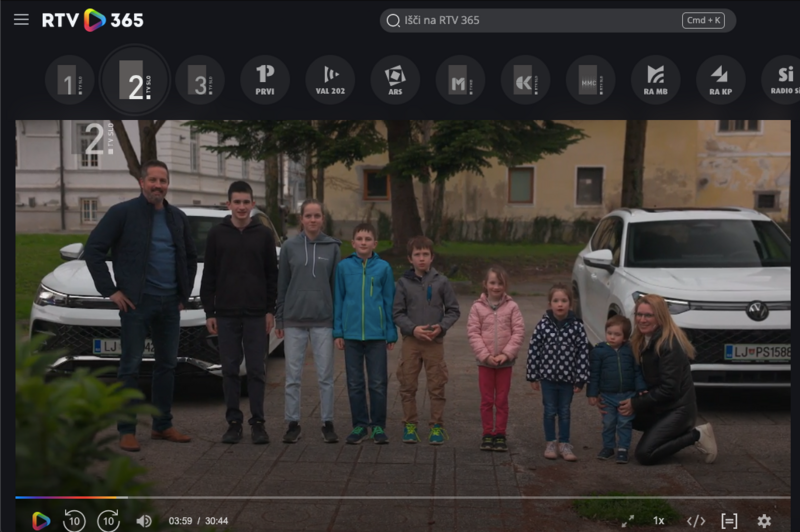Viewport: 800px width, 532px height.
Task: Mute the video volume
Action: 144,521
